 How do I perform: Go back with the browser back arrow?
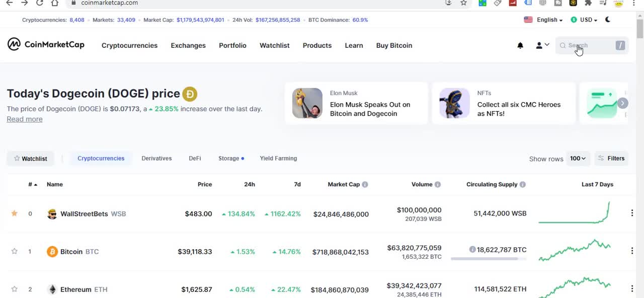tap(9, 3)
